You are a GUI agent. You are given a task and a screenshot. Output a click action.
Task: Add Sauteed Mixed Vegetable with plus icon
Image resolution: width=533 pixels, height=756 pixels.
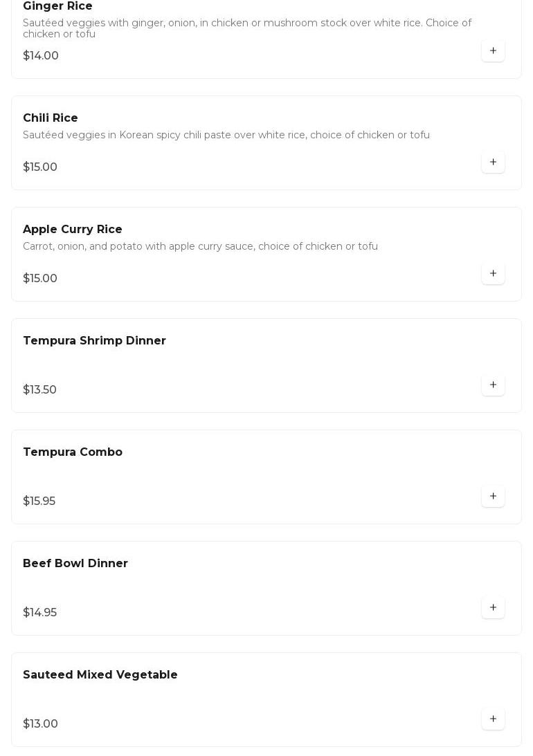493,719
